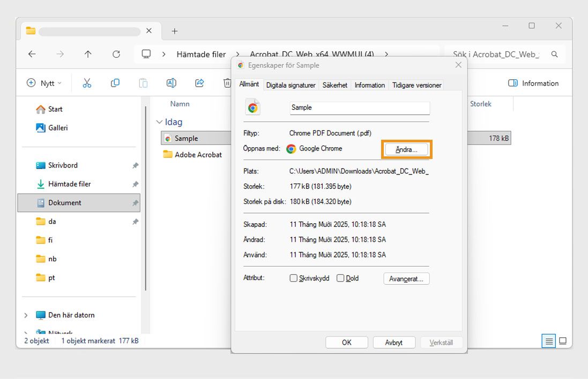
Task: Open the Digitala signaturer tab
Action: [291, 85]
